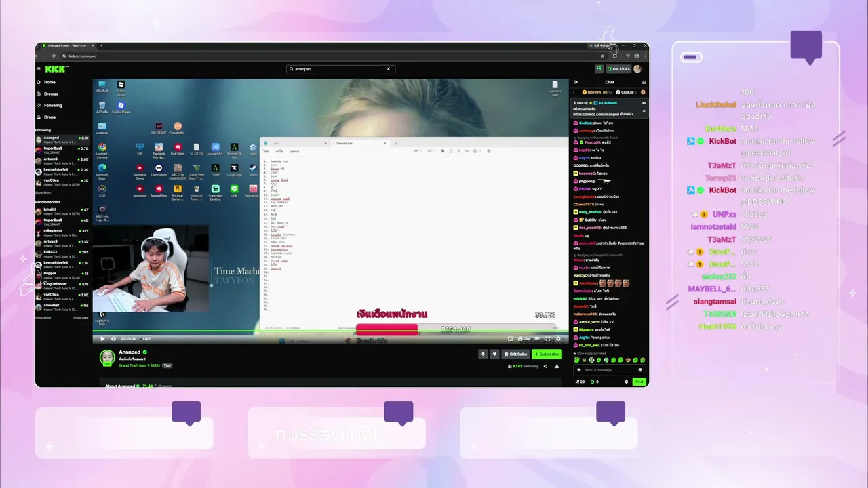Open player settings gear
Viewport: 868px width, 488px height.
point(558,338)
